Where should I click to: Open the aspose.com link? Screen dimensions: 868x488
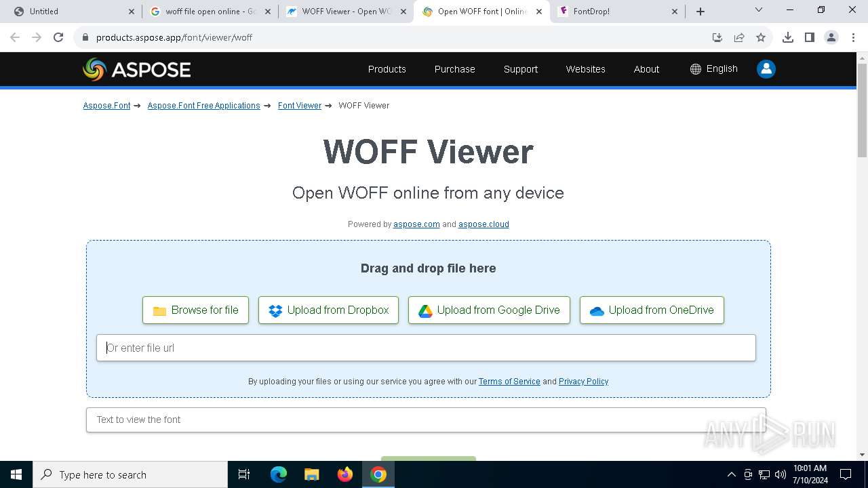pos(416,224)
